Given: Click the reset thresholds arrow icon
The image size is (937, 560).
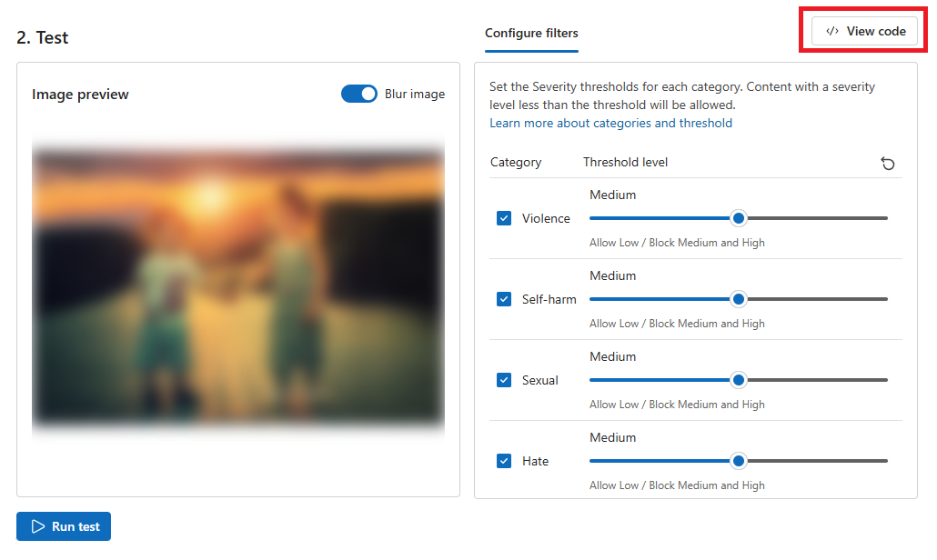Looking at the screenshot, I should click(888, 163).
